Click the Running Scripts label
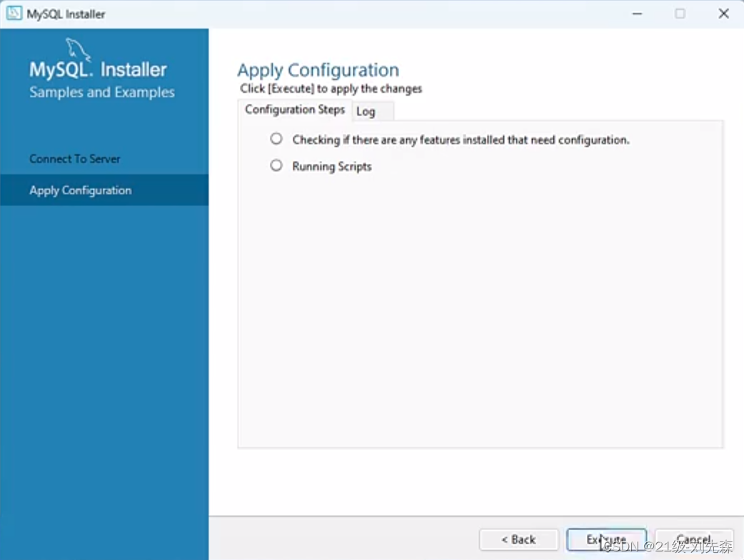The height and width of the screenshot is (560, 744). coord(331,166)
